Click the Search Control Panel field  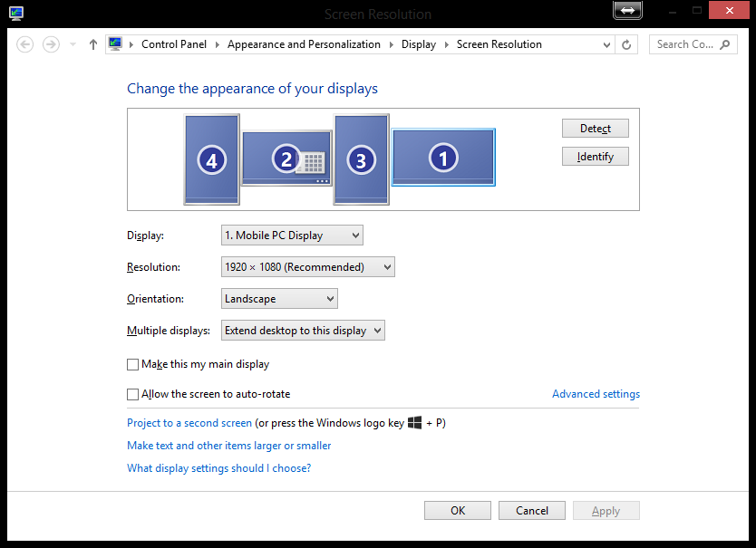(693, 44)
